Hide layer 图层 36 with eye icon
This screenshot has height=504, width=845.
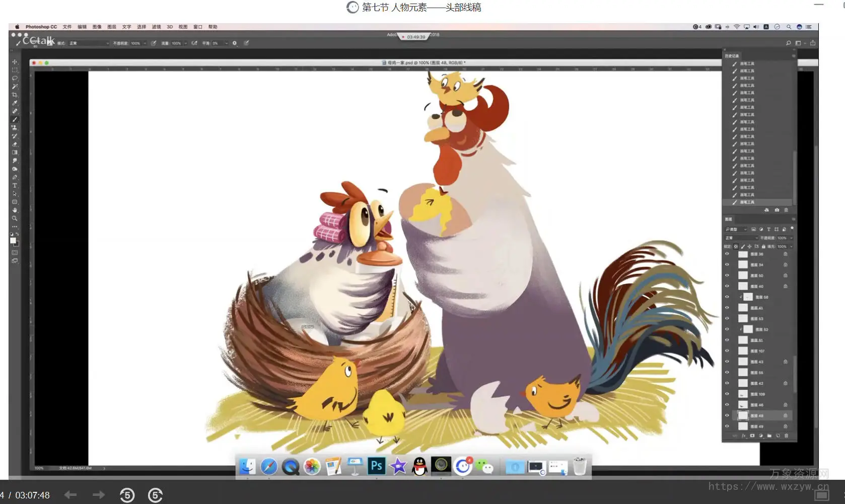point(727,254)
